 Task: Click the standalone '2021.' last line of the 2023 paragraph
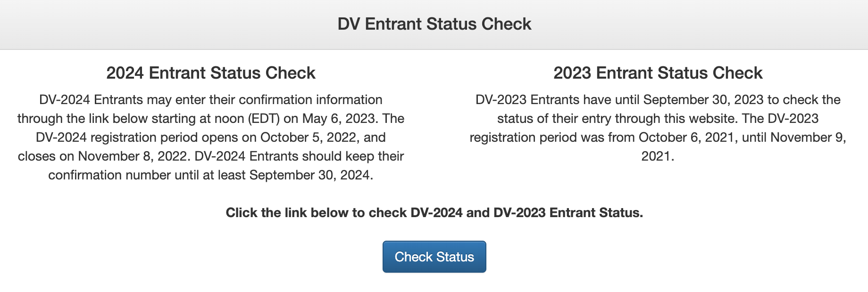tap(658, 156)
